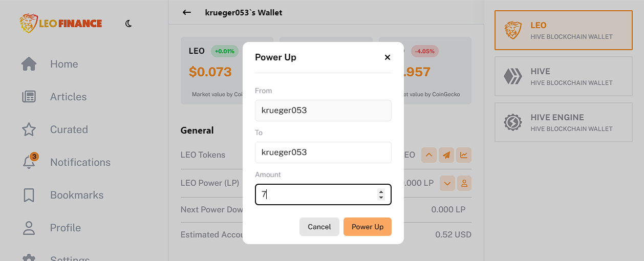Switch to the HIVE ENGINE wallet tab
The width and height of the screenshot is (644, 261).
[x=564, y=122]
